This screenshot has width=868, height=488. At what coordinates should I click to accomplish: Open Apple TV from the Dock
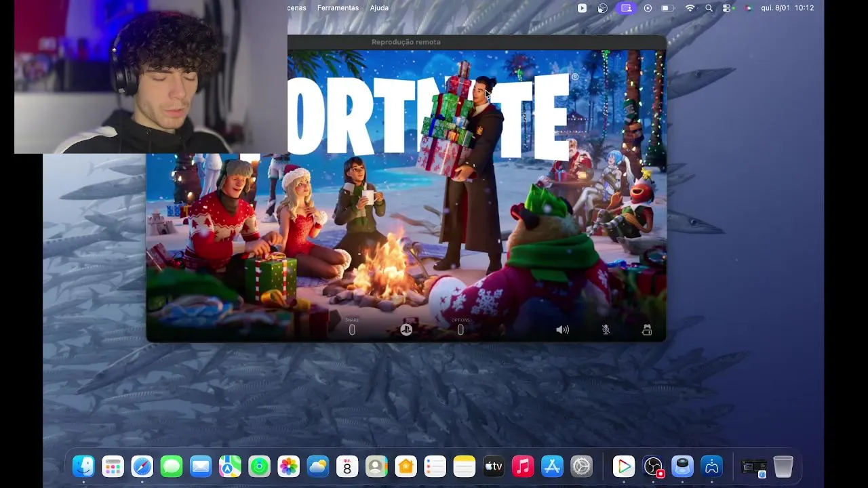(x=494, y=466)
